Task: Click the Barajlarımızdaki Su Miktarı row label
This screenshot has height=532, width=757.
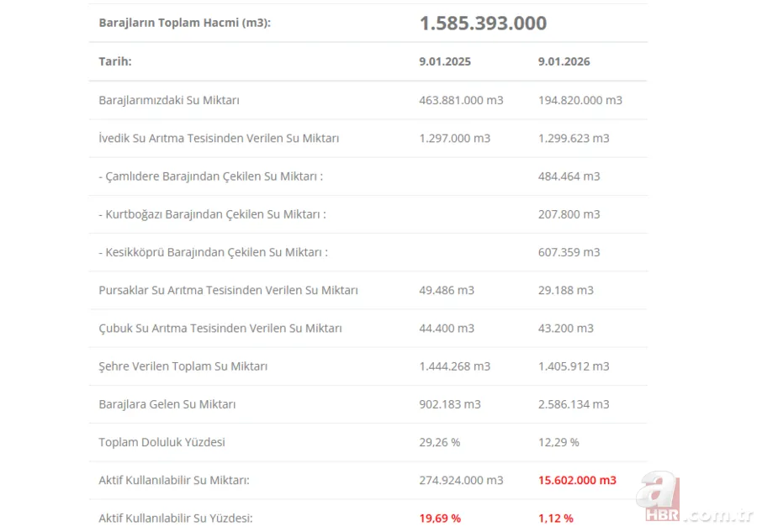Action: (169, 100)
